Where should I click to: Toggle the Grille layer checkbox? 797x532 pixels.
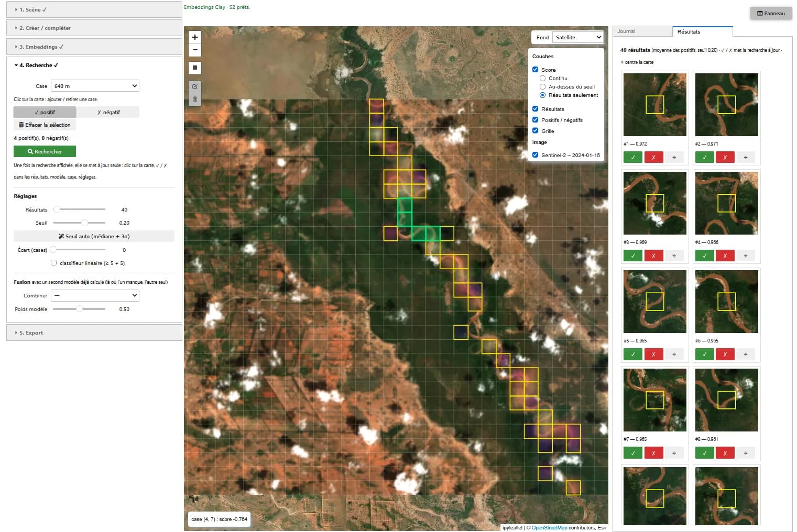[x=535, y=131]
